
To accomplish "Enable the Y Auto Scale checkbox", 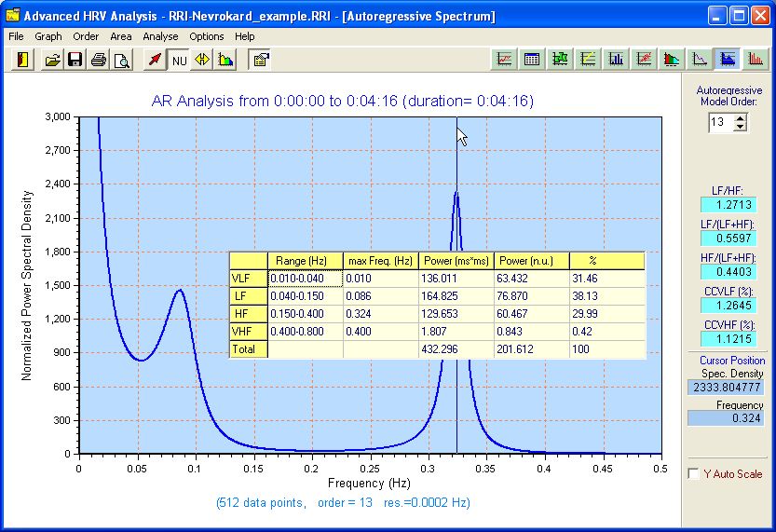I will pyautogui.click(x=693, y=474).
